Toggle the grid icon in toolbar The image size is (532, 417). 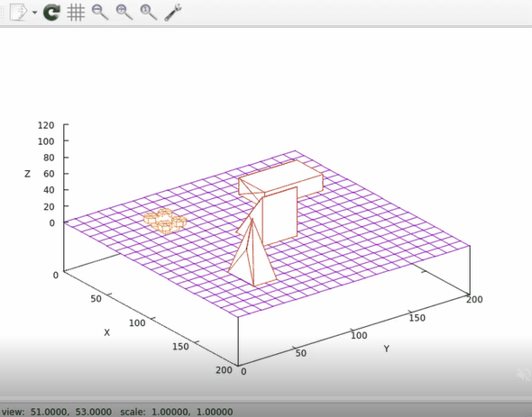coord(76,13)
